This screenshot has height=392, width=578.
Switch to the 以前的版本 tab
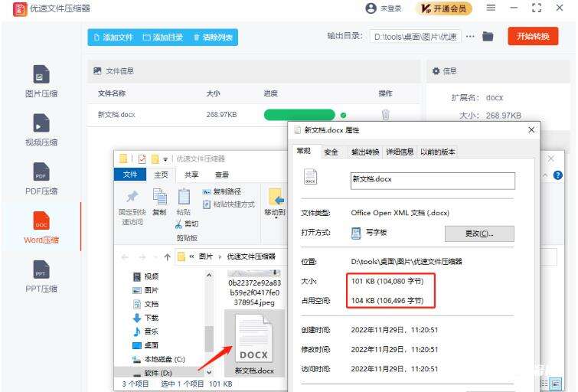(x=438, y=152)
